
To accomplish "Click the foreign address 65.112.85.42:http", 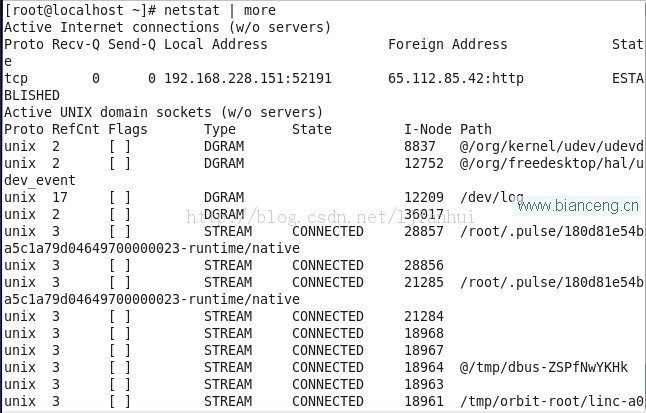I will (456, 78).
